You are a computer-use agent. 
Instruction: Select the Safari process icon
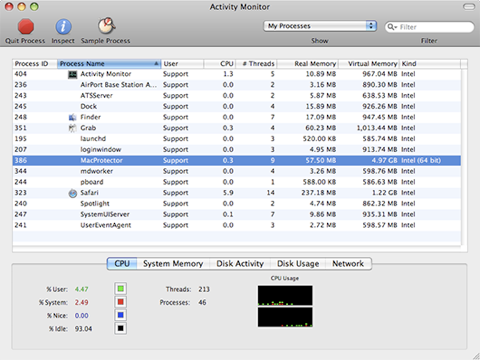pos(72,193)
